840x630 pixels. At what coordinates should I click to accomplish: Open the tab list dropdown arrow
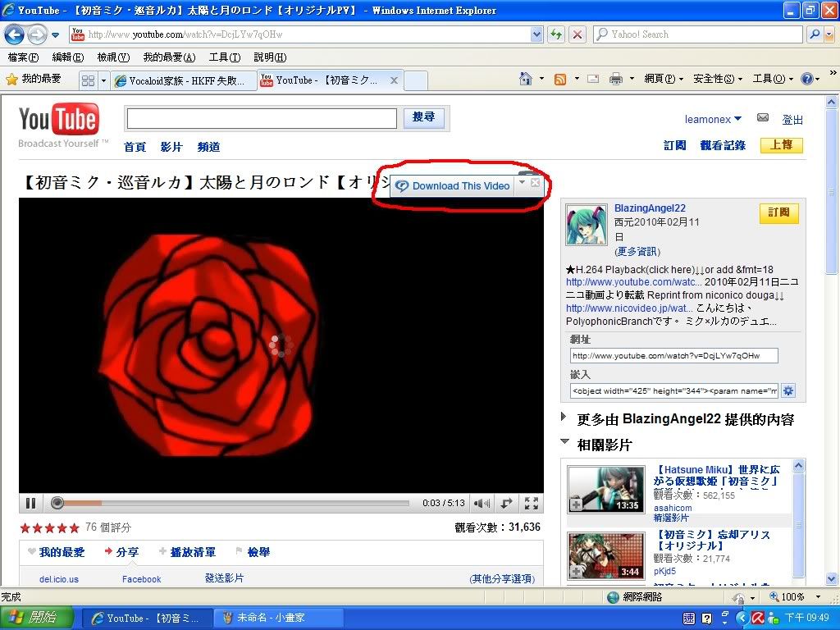pyautogui.click(x=103, y=80)
